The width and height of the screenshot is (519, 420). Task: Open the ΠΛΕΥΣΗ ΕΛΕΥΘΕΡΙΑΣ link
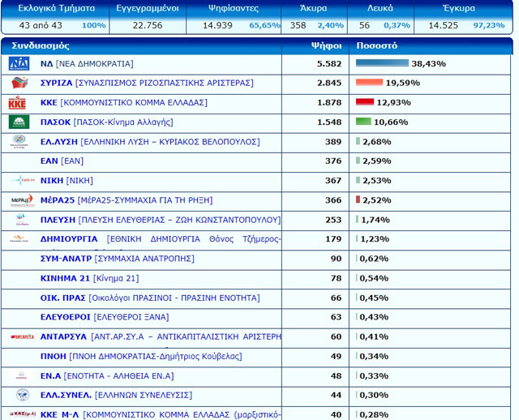[161, 220]
